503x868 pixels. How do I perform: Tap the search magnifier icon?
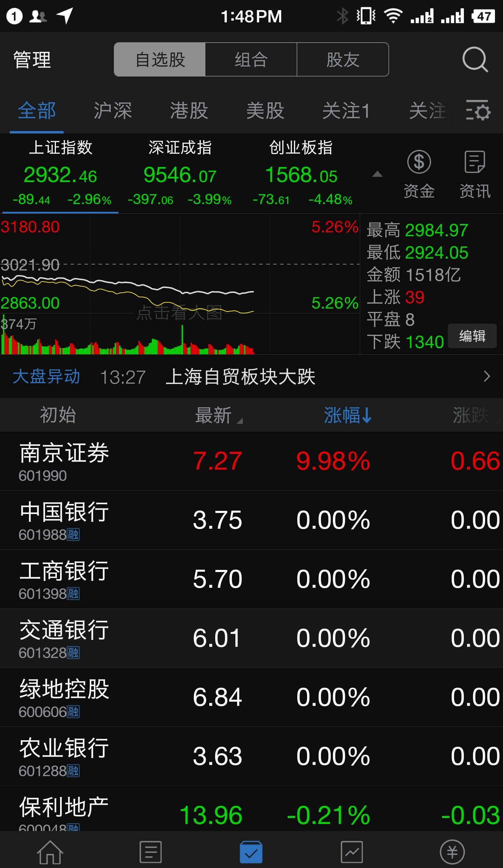[x=475, y=59]
